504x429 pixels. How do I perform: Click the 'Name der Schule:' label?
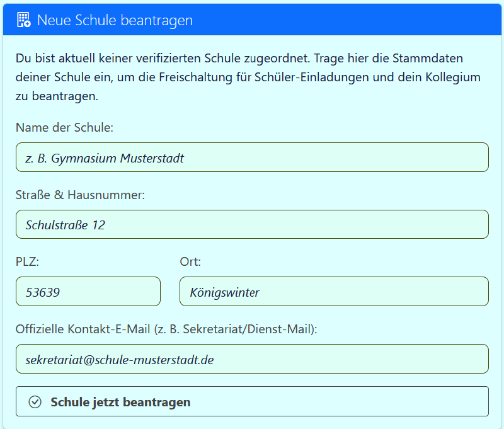pos(65,128)
